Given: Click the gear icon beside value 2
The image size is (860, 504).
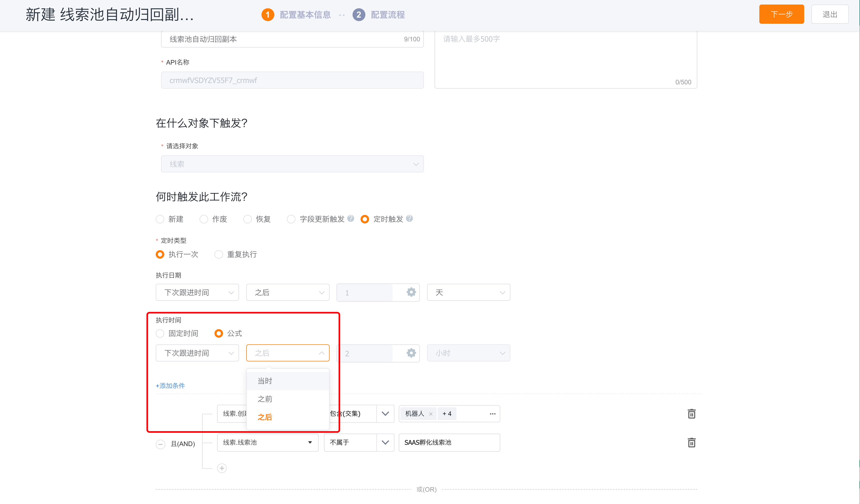Looking at the screenshot, I should pyautogui.click(x=411, y=353).
